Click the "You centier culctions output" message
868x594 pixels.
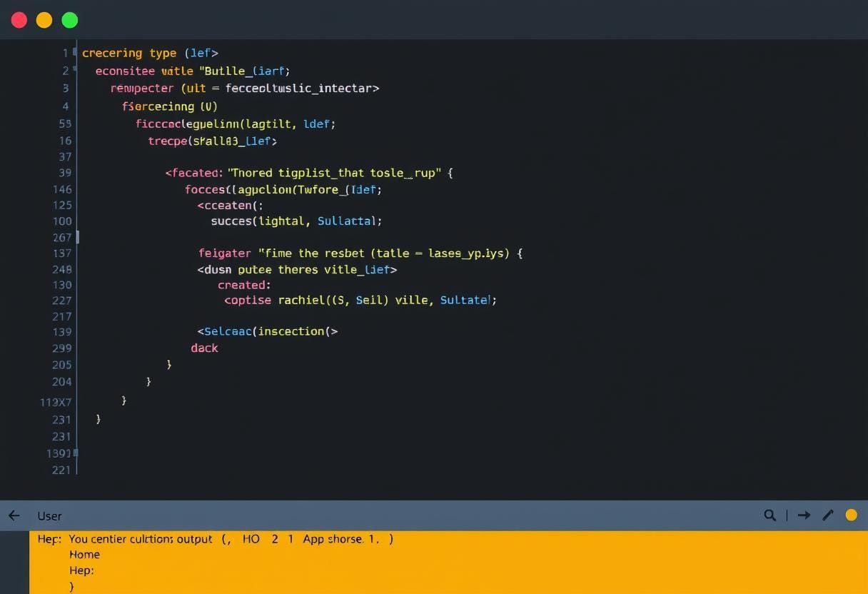(141, 539)
